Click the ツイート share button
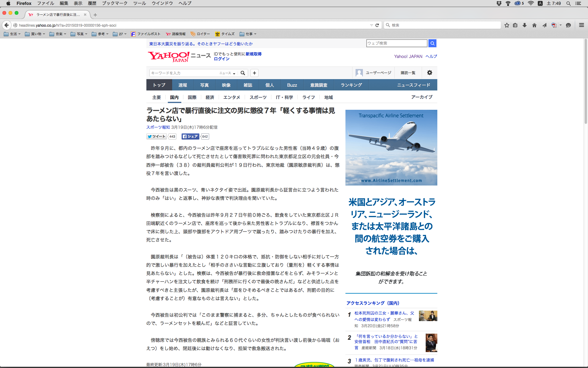The height and width of the screenshot is (368, 588). [156, 136]
